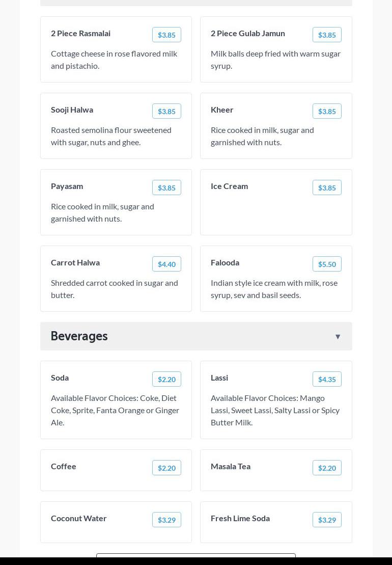Select the 2 Piece Gulab Jamun price button
The width and height of the screenshot is (392, 565).
pyautogui.click(x=327, y=35)
